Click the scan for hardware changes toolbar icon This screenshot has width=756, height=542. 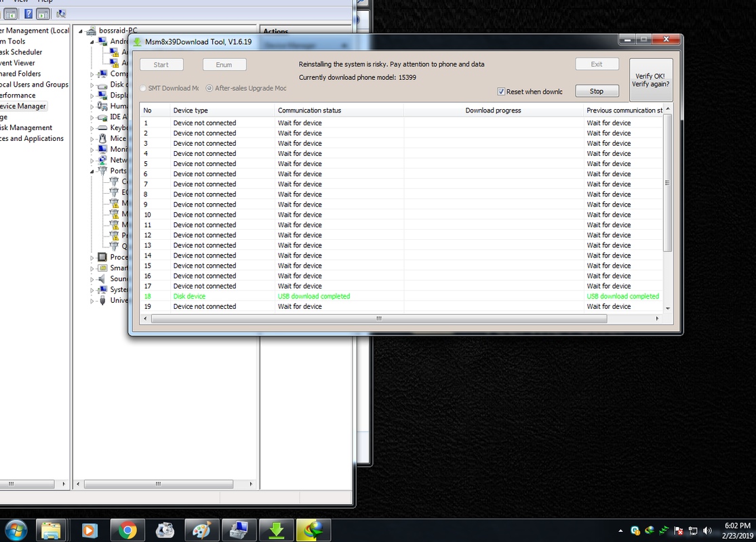[61, 14]
